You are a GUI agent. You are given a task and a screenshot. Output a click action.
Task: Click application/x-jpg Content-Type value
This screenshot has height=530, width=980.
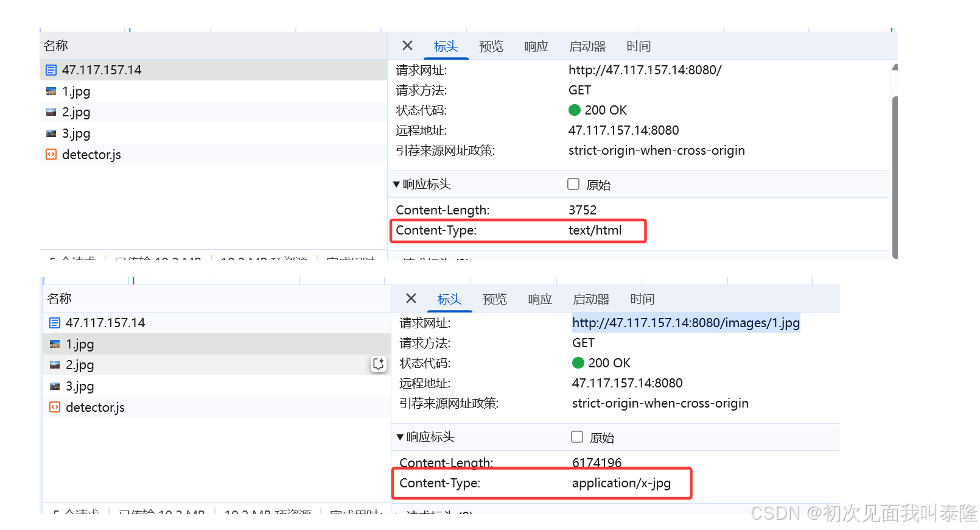pyautogui.click(x=621, y=483)
